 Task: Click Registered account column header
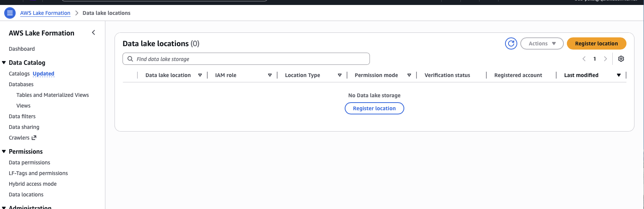(x=518, y=75)
